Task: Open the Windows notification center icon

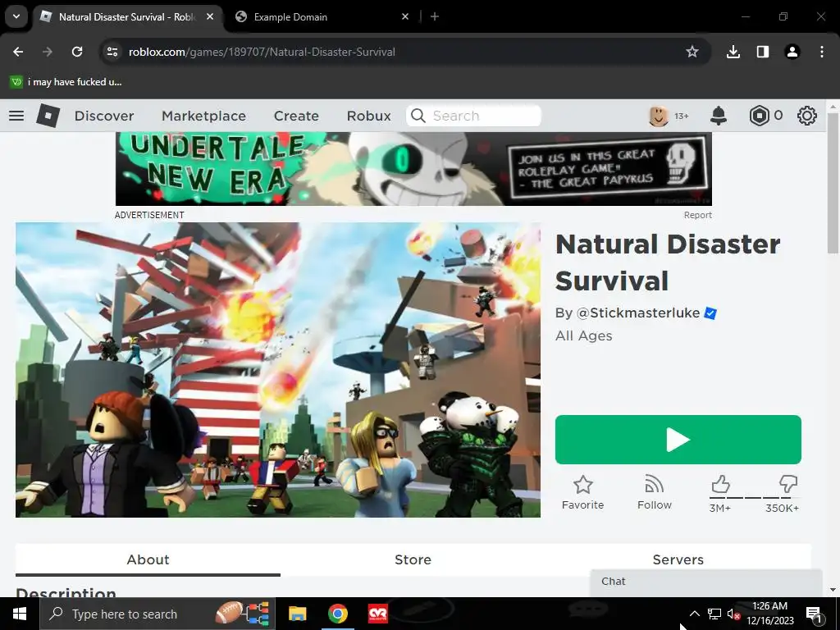Action: pos(813,614)
